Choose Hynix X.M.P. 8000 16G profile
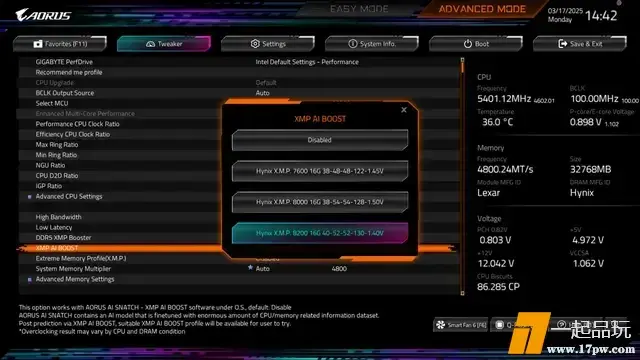This screenshot has height=360, width=640. (x=320, y=202)
